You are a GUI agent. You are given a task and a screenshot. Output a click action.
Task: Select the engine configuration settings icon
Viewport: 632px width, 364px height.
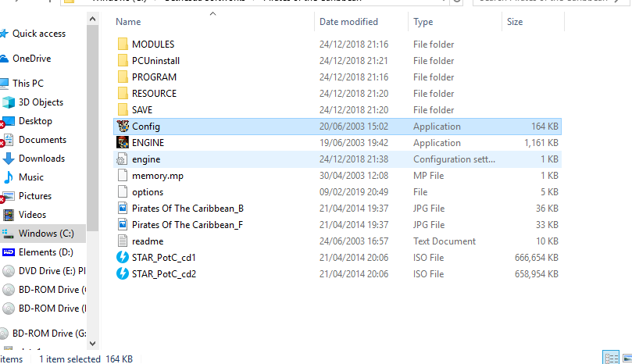tap(122, 159)
